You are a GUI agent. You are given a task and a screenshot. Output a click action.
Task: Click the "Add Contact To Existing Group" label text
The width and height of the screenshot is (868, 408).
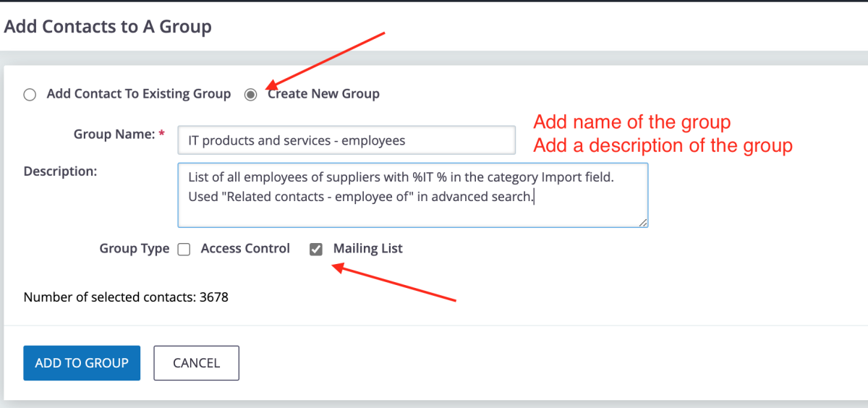(138, 94)
